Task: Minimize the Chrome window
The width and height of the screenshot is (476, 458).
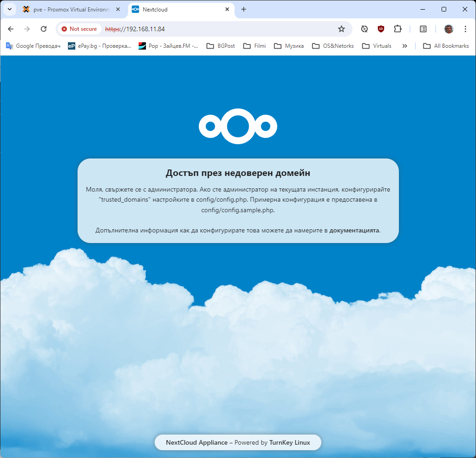Action: 423,9
